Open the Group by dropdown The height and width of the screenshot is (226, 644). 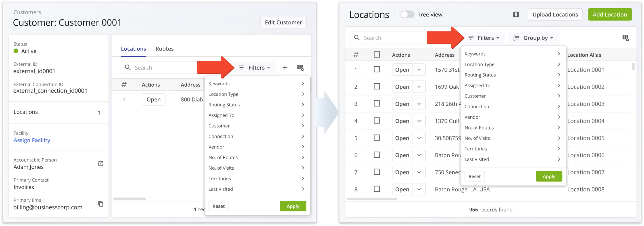pos(533,38)
